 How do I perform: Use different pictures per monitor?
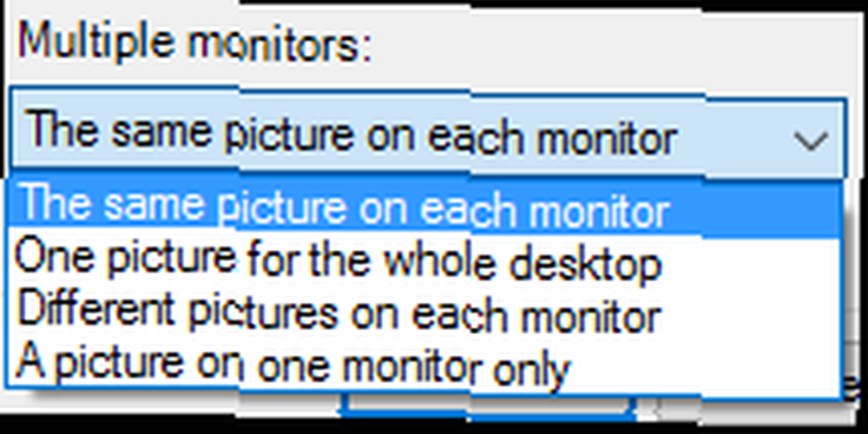pos(425,312)
